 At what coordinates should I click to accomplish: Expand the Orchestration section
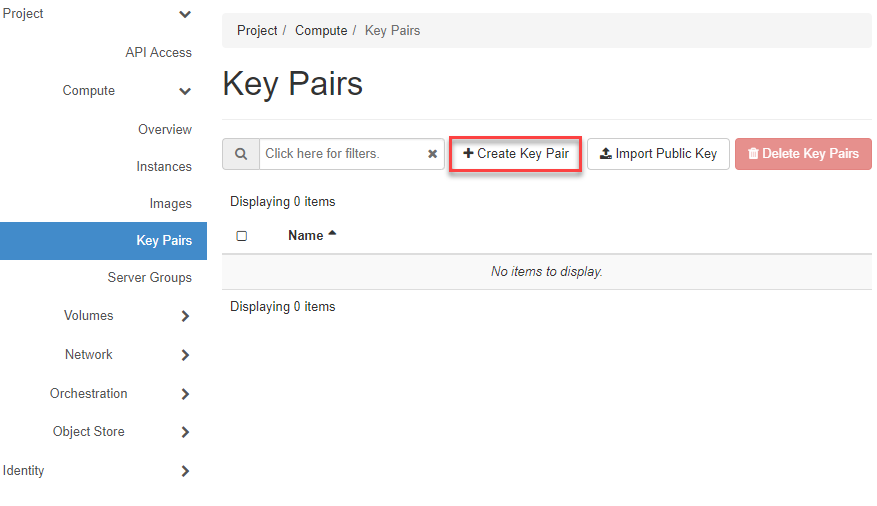(x=185, y=394)
